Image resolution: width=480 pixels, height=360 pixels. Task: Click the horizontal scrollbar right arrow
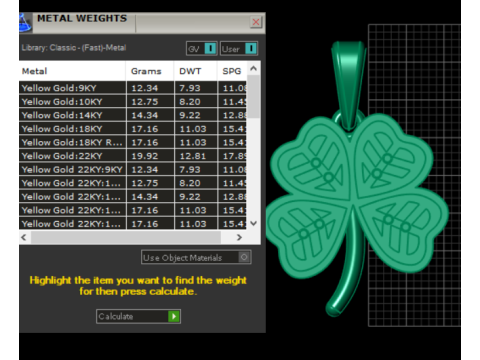click(239, 237)
